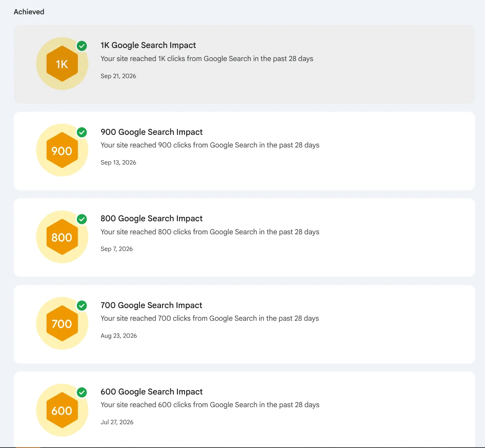Click the 600 hexagon badge icon
This screenshot has width=485, height=448.
(x=62, y=410)
